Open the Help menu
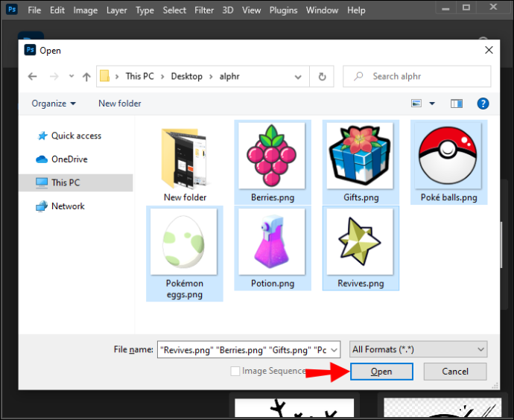 click(356, 10)
